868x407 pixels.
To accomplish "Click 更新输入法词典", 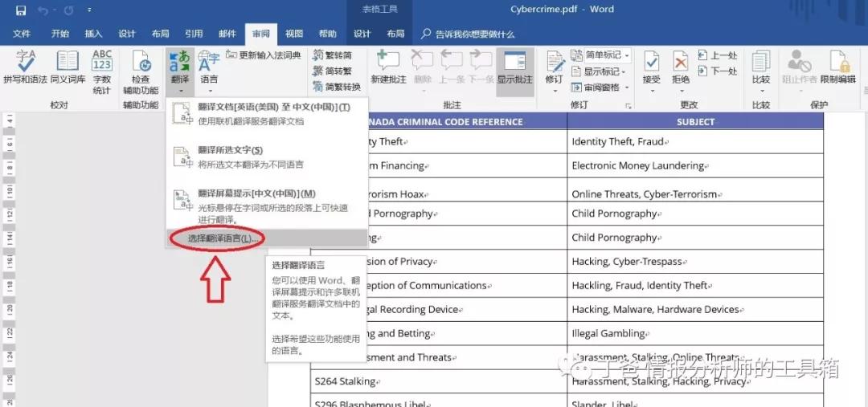I will click(264, 55).
